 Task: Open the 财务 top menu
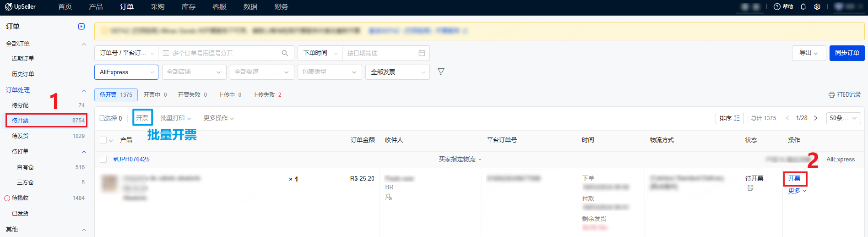[x=281, y=7]
